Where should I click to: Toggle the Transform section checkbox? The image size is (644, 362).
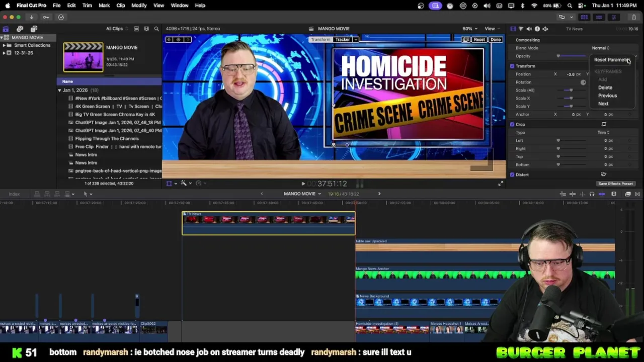pos(512,66)
